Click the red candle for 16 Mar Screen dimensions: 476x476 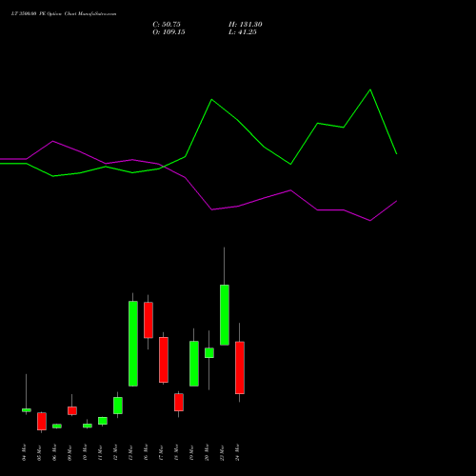[x=149, y=320]
